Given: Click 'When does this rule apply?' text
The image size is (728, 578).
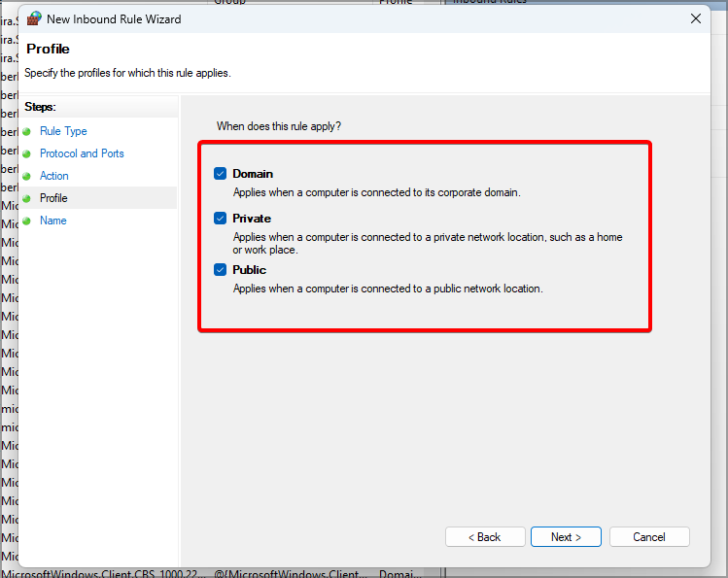Looking at the screenshot, I should tap(279, 126).
